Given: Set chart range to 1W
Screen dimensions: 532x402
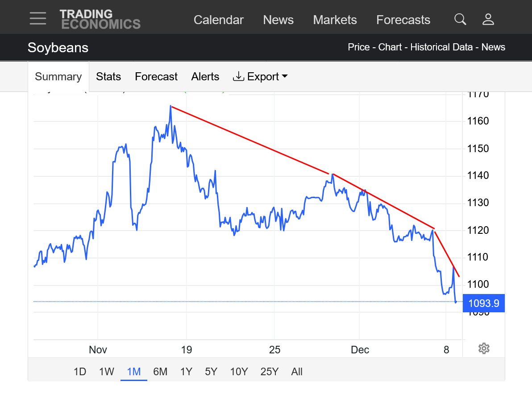Looking at the screenshot, I should pyautogui.click(x=107, y=372).
